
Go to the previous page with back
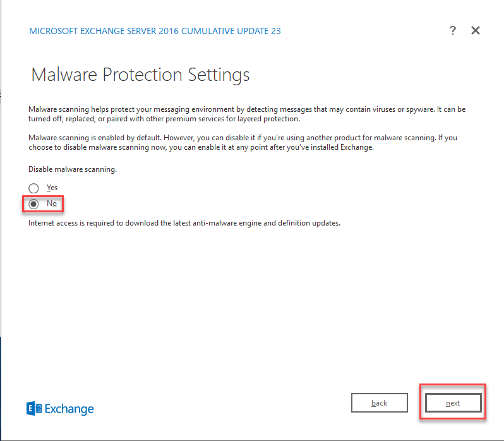379,403
